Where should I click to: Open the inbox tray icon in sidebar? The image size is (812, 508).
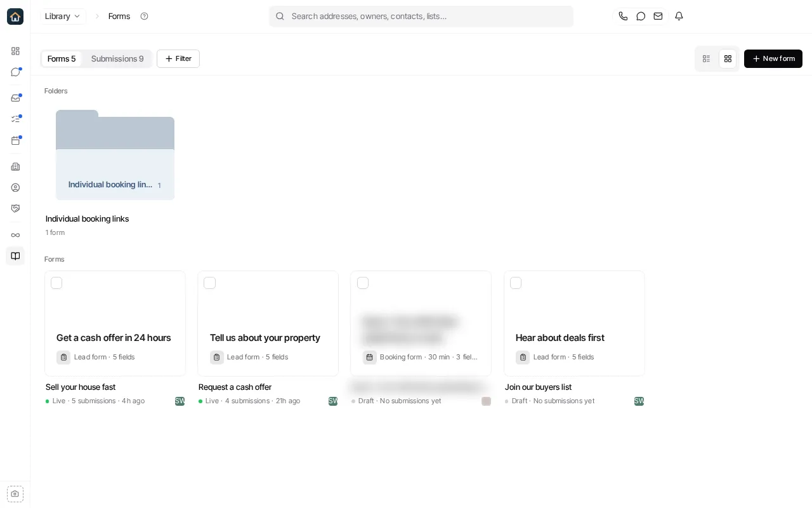tap(15, 98)
